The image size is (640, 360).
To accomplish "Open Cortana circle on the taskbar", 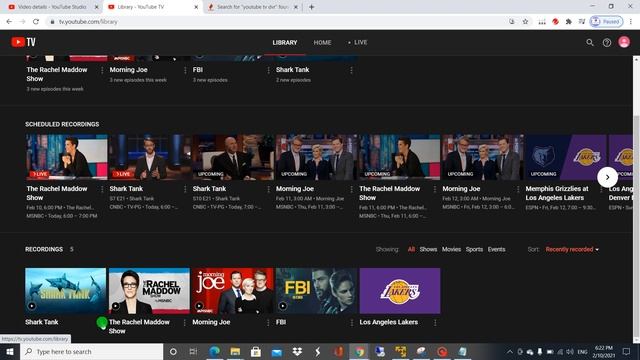I will (173, 351).
